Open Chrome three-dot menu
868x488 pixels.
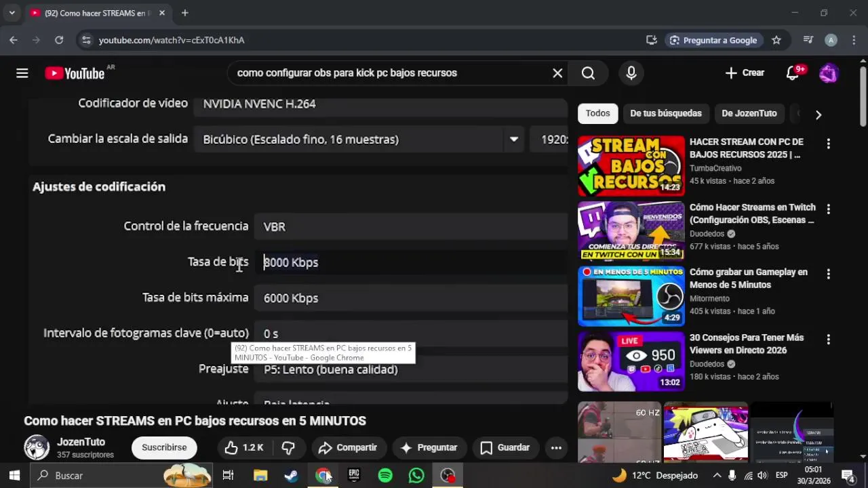(x=854, y=40)
